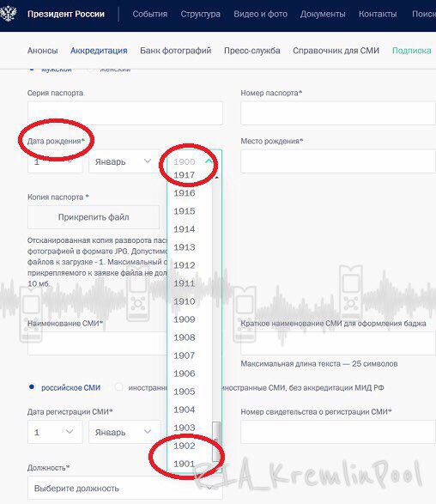Switch to the Анонсы tab

(x=42, y=51)
